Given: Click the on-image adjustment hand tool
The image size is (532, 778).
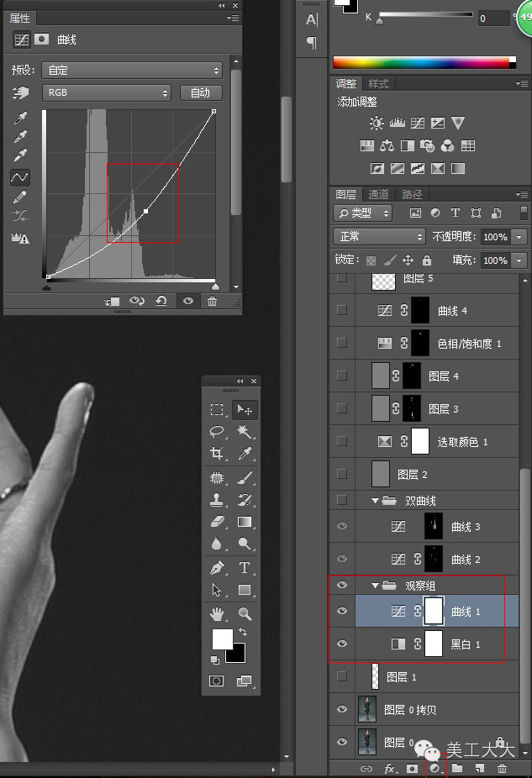Looking at the screenshot, I should [20, 92].
